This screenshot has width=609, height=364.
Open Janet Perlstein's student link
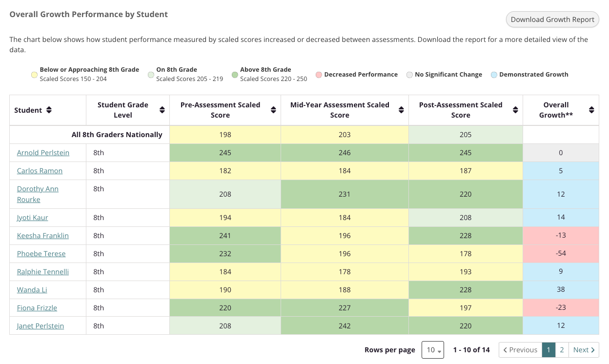point(41,326)
